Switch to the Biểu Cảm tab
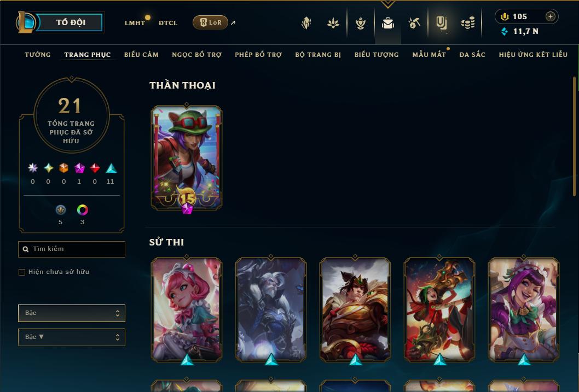The height and width of the screenshot is (392, 579). pyautogui.click(x=141, y=55)
